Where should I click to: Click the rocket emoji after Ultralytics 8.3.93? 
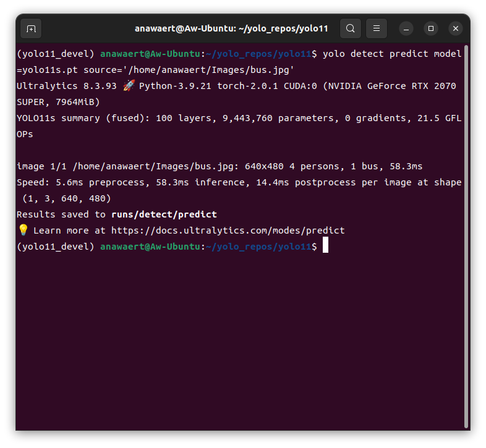tap(129, 86)
